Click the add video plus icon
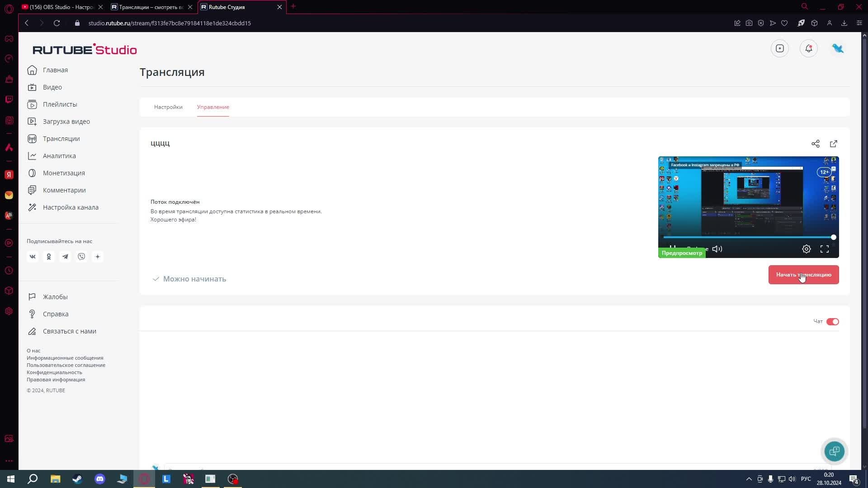868x488 pixels. pos(779,48)
